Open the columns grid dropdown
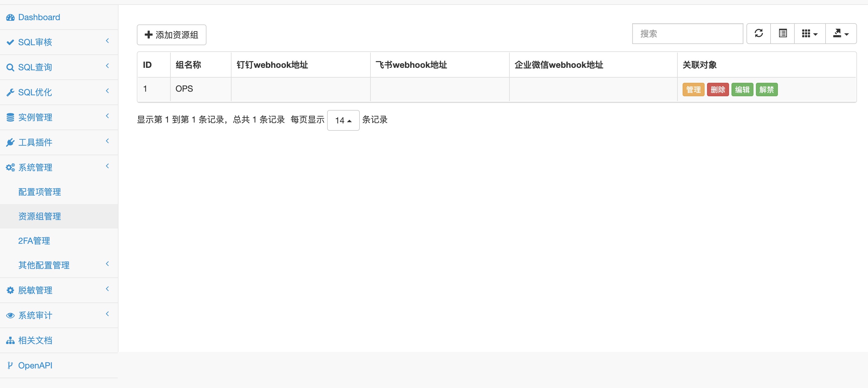The width and height of the screenshot is (868, 388). coord(809,33)
